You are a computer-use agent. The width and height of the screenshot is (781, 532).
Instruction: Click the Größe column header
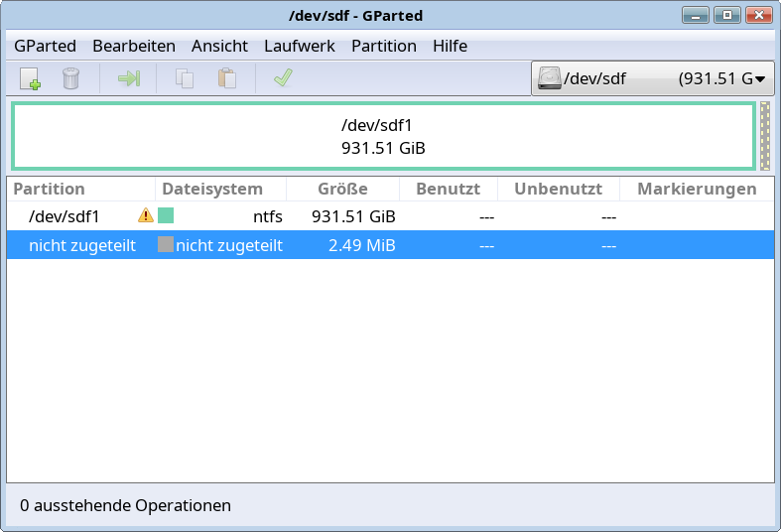[342, 189]
